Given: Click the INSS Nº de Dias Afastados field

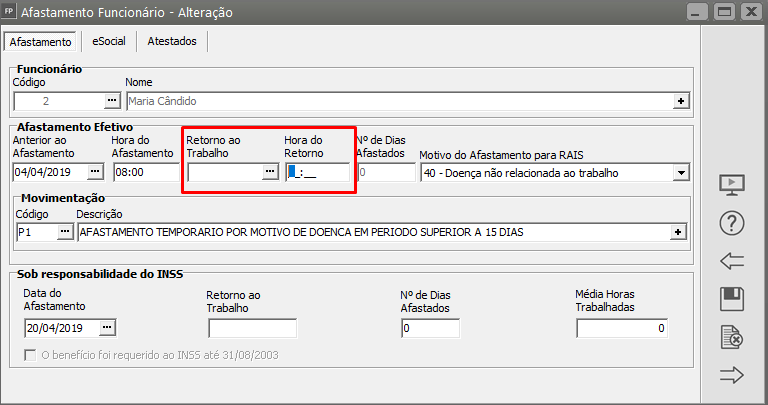Looking at the screenshot, I should 431,328.
